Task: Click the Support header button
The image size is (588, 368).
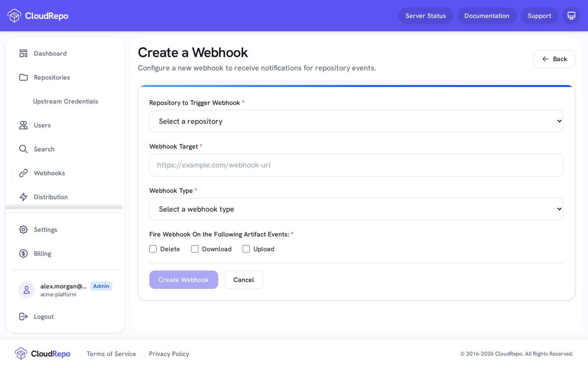Action: tap(539, 16)
